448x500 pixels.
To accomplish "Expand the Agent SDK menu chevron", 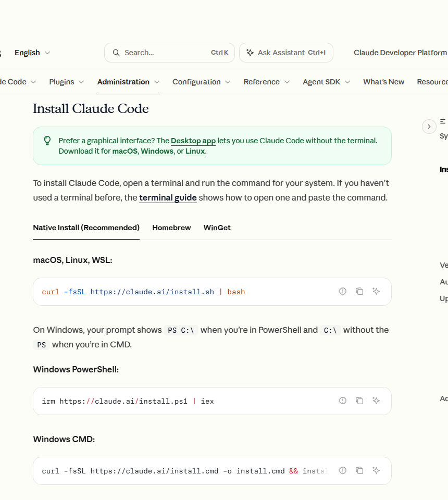I will point(347,82).
